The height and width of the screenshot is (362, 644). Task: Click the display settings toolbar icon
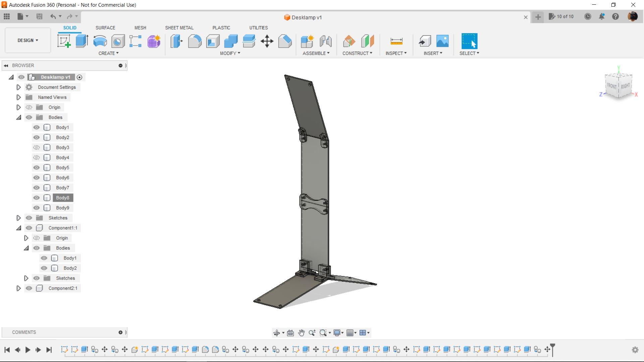338,333
